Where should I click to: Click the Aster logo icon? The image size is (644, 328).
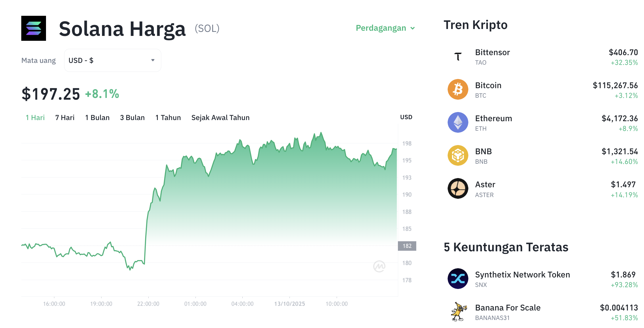point(458,188)
